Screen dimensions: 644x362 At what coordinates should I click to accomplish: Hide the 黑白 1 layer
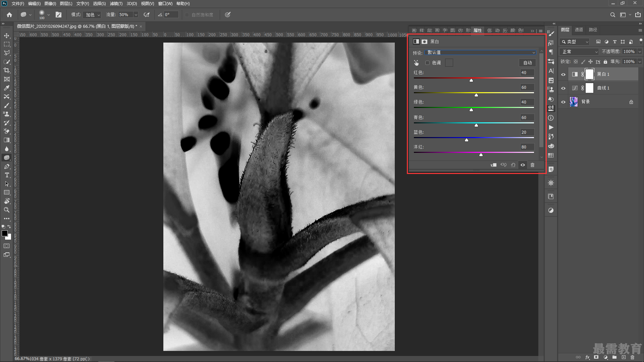click(x=563, y=74)
